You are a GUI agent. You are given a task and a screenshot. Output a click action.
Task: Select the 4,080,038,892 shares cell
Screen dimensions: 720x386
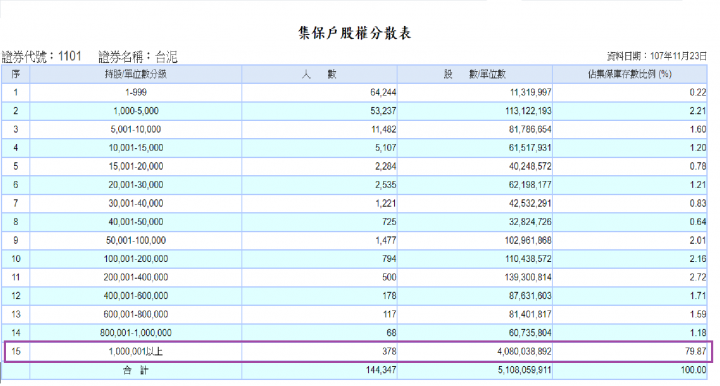(475, 352)
